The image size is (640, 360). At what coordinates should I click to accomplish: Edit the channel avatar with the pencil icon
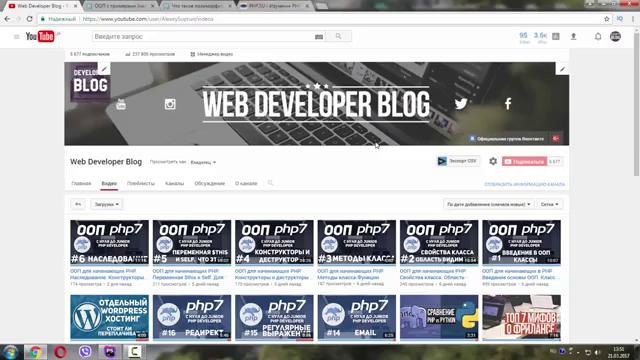(x=104, y=69)
